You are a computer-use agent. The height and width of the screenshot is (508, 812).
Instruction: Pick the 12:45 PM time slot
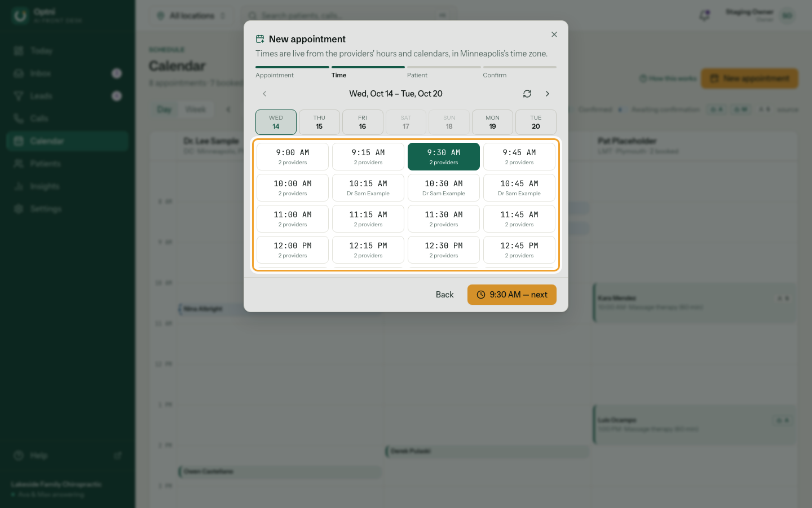coord(519,249)
